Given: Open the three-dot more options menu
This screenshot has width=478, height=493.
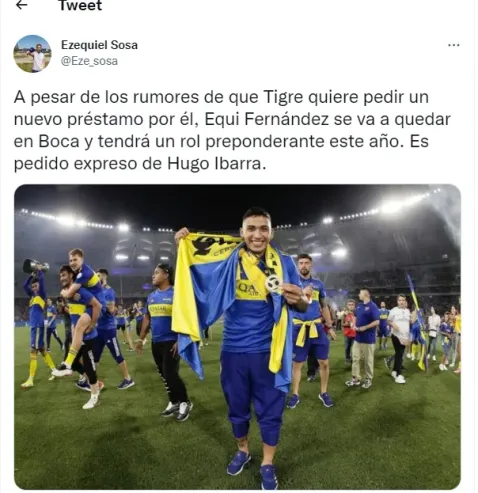Looking at the screenshot, I should click(453, 45).
